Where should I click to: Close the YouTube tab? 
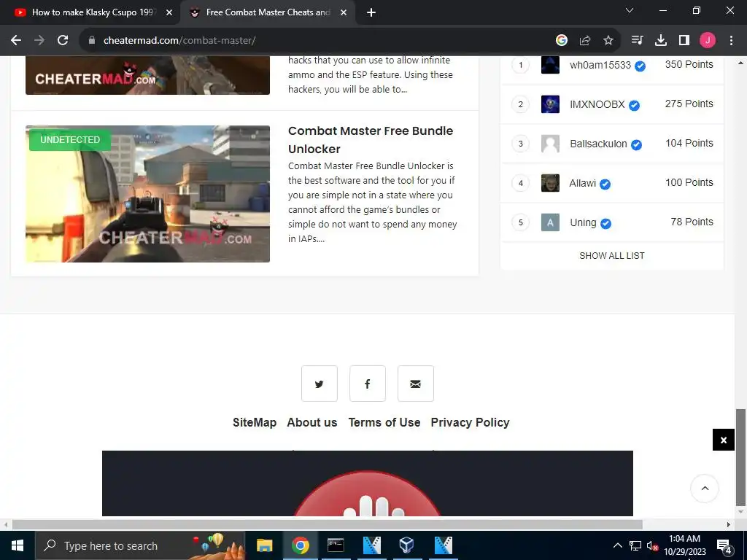[x=169, y=12]
